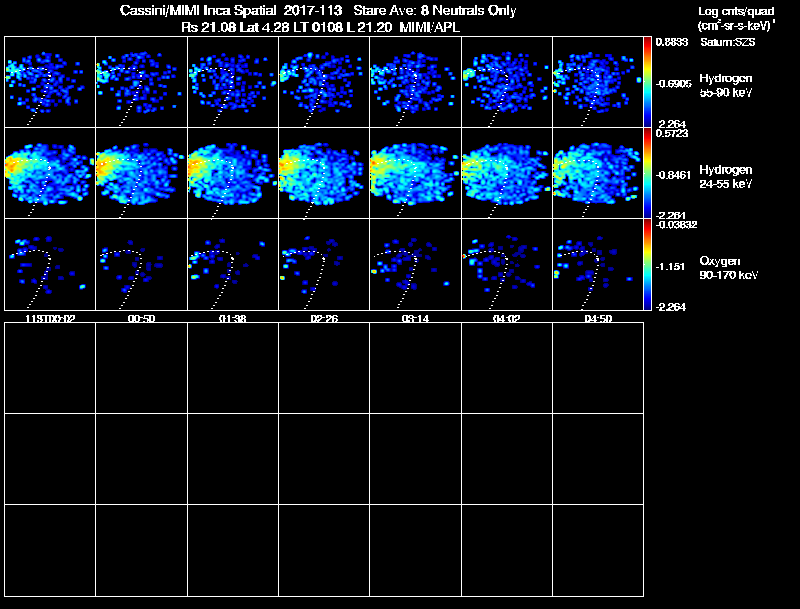This screenshot has width=800, height=609.
Task: Click the Oxygen 90-170 keV color scale bar
Action: pos(647,264)
